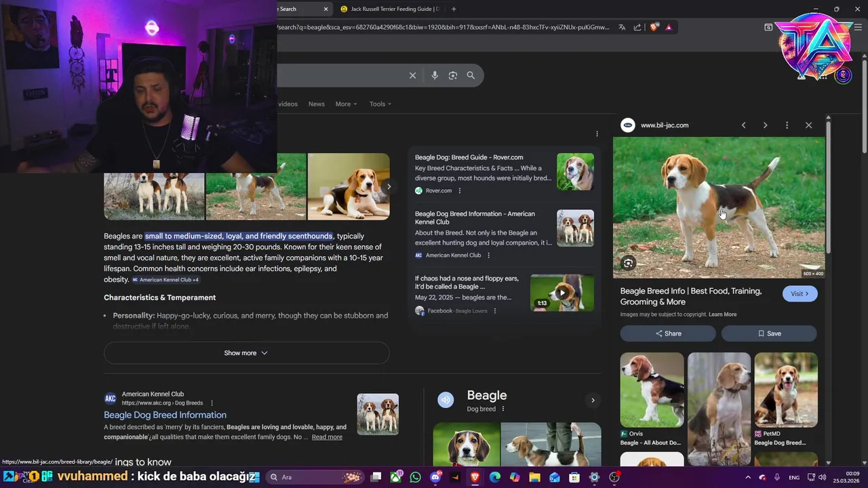Open AI overview more options menu
Image resolution: width=868 pixels, height=488 pixels.
point(597,134)
